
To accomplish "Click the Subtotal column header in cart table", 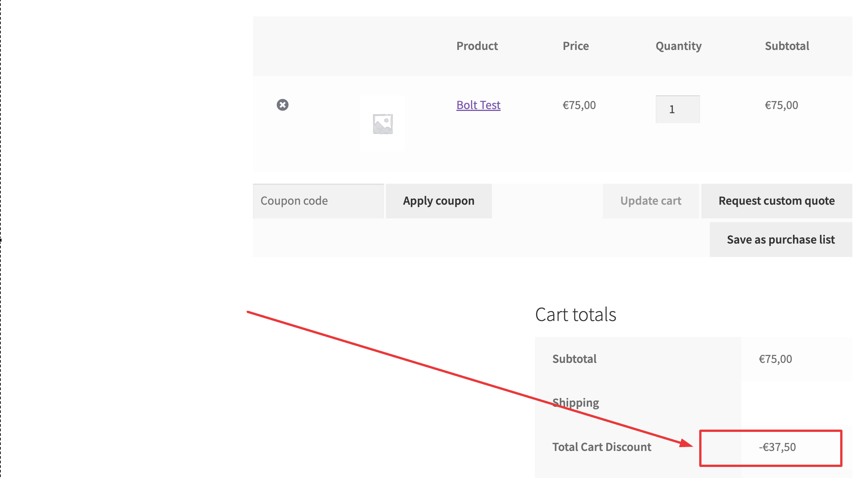I will click(787, 46).
